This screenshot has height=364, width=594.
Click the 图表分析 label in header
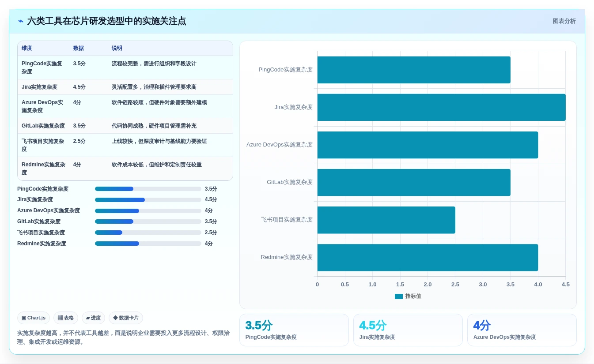pos(564,21)
